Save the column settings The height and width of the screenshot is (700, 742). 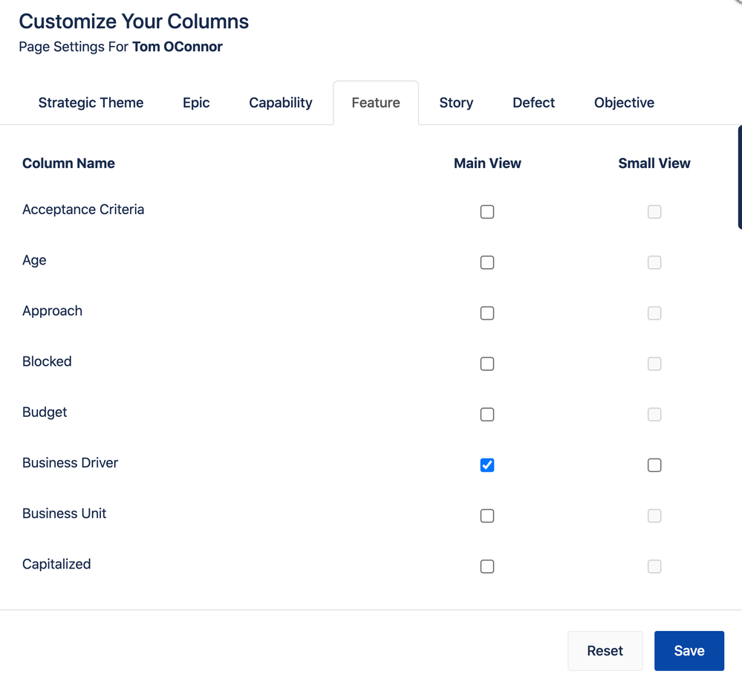tap(689, 651)
